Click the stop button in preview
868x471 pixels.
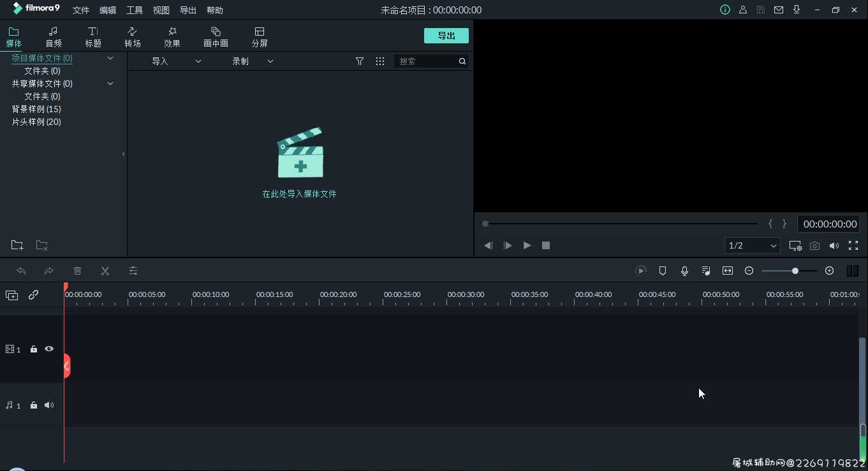546,245
